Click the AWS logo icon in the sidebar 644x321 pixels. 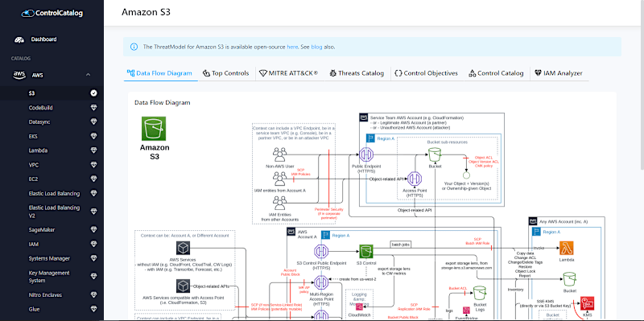tap(19, 75)
